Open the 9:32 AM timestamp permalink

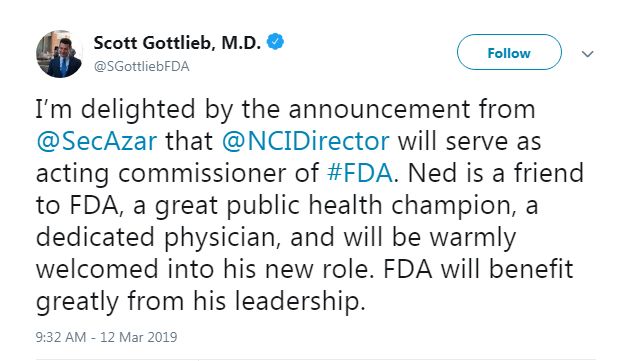click(60, 337)
